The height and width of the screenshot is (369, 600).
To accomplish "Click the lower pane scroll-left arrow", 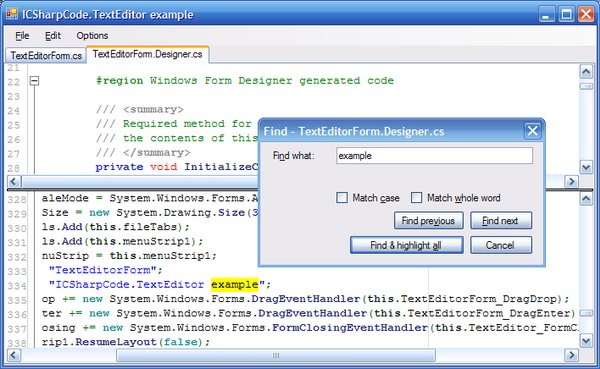I will click(14, 355).
